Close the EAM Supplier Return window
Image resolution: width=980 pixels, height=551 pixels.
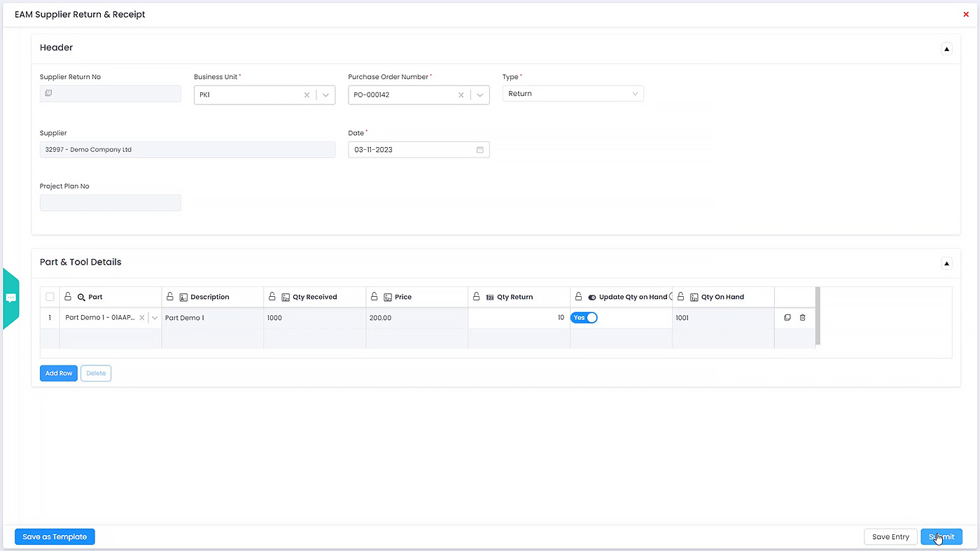coord(966,14)
